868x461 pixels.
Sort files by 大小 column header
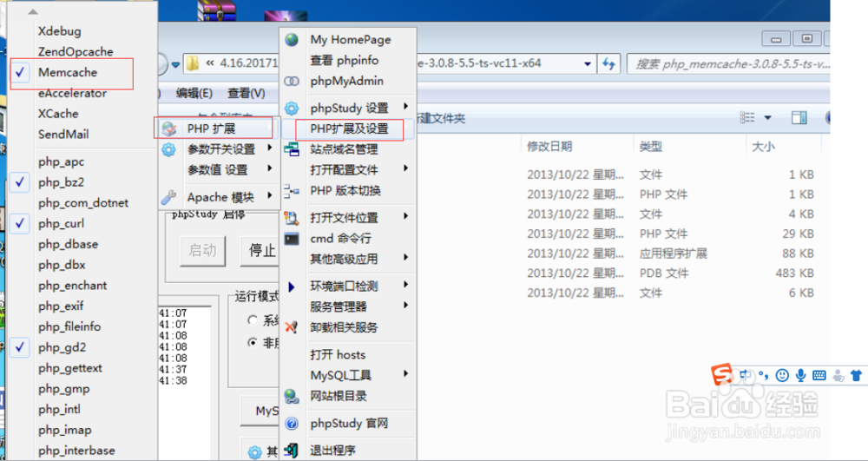point(763,146)
